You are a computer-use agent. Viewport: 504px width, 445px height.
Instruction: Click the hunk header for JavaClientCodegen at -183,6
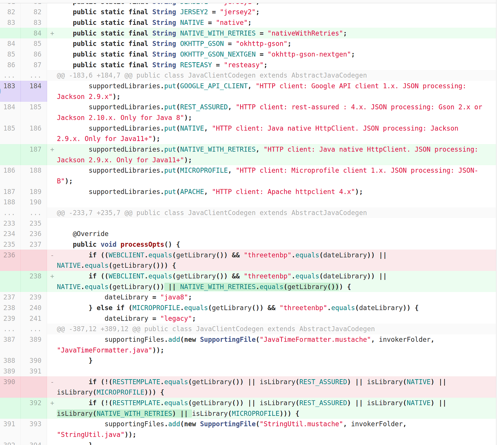tap(212, 75)
